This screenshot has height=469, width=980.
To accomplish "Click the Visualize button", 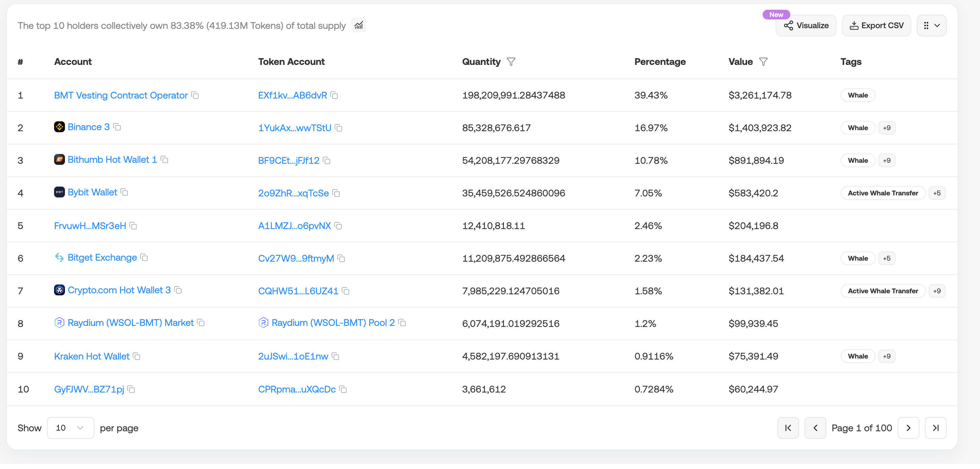I will click(x=806, y=25).
